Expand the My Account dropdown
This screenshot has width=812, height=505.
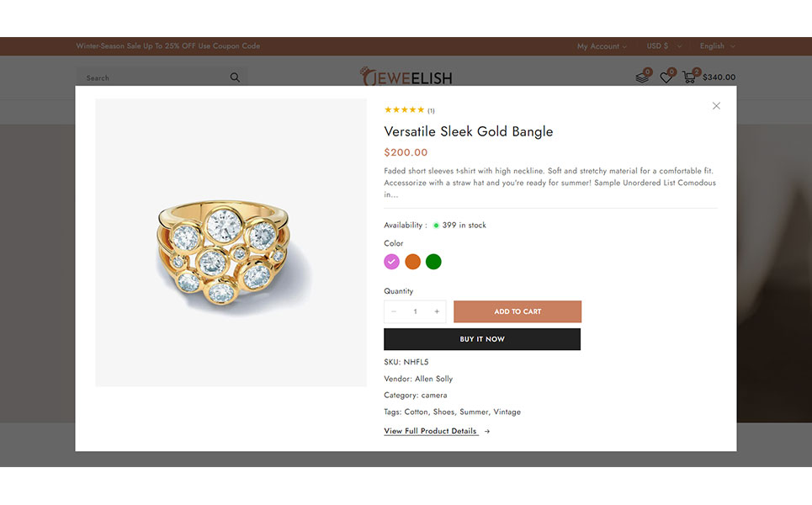click(602, 46)
